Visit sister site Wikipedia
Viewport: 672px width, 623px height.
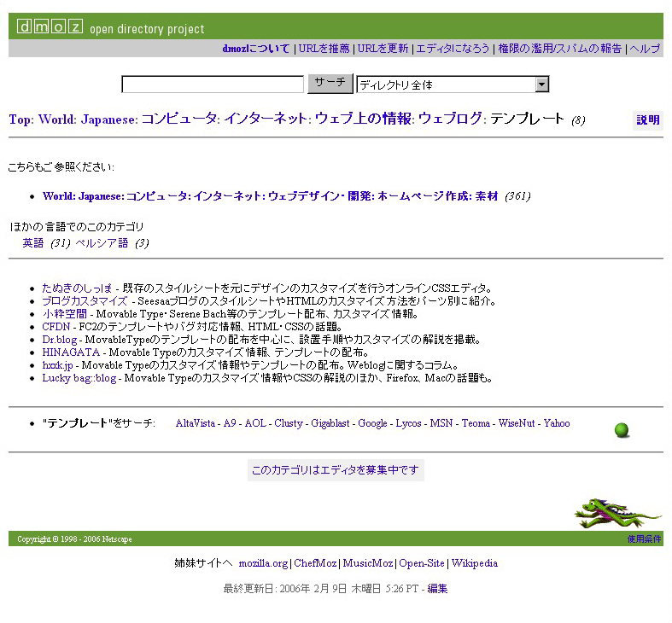pos(475,563)
